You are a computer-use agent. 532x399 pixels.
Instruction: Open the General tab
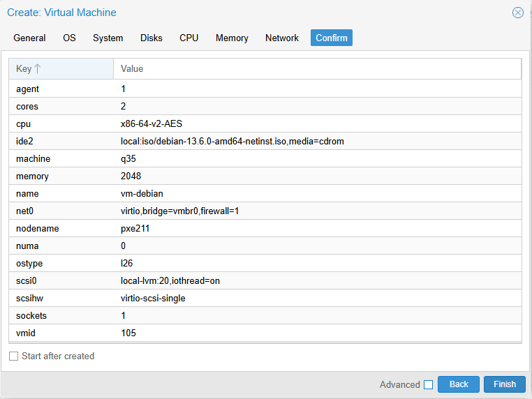coord(29,38)
